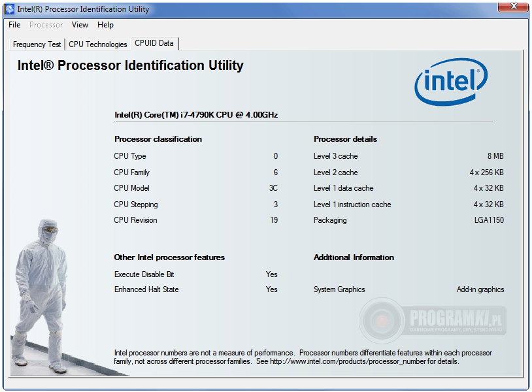Screen dimensions: 532x392
Task: Click the CPU Revision value 19
Action: [x=274, y=220]
